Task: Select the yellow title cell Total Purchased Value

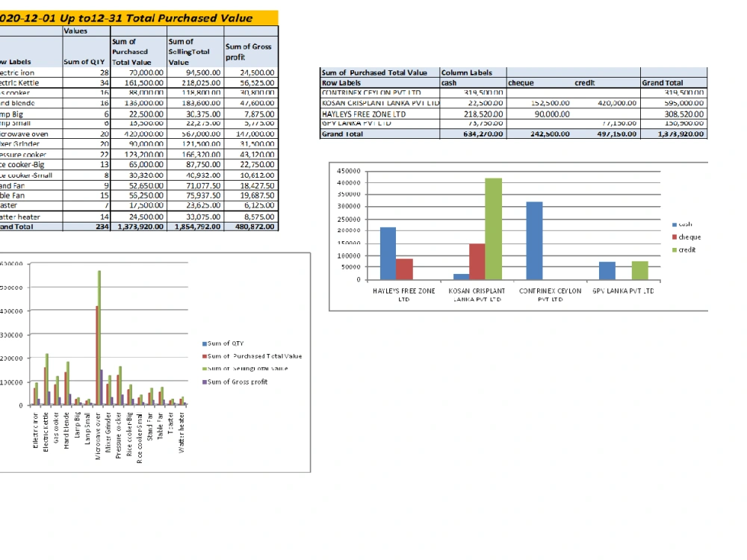Action: (x=139, y=18)
